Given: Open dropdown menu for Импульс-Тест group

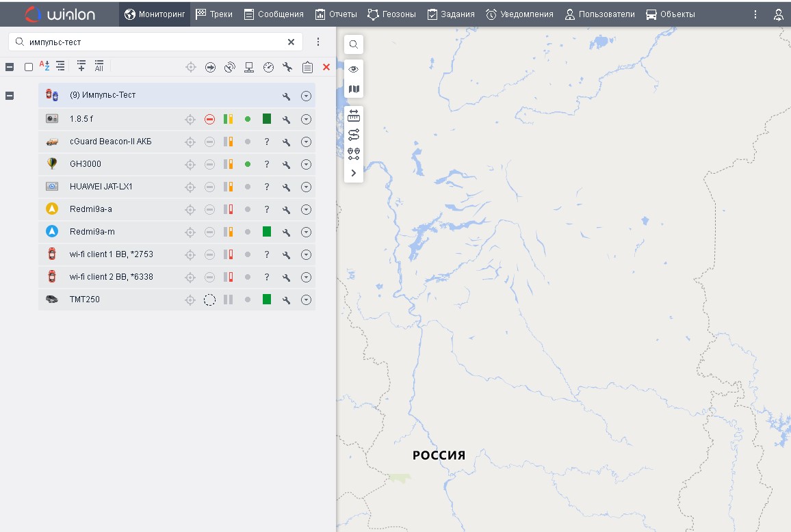Looking at the screenshot, I should pos(306,96).
